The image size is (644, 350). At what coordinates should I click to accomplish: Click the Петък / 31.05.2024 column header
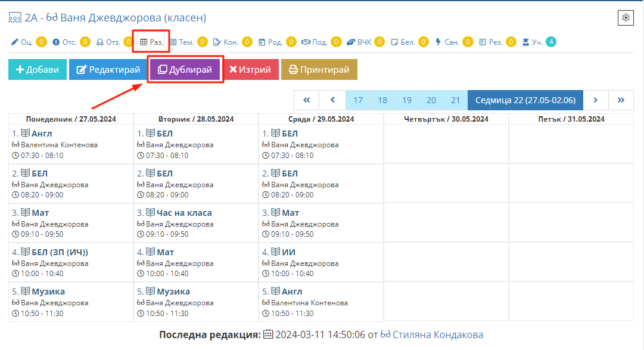coord(571,119)
